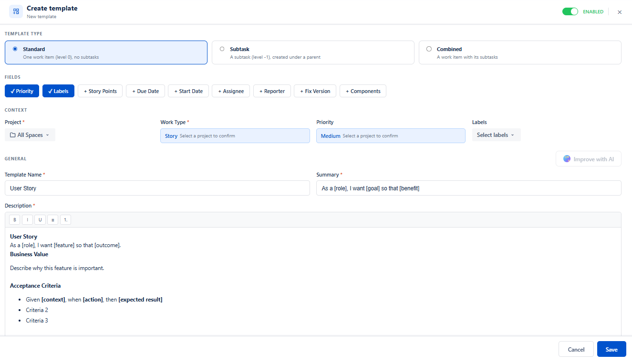Viewport: 632px width, 364px height.
Task: Select the Subtask template type
Action: tap(313, 52)
